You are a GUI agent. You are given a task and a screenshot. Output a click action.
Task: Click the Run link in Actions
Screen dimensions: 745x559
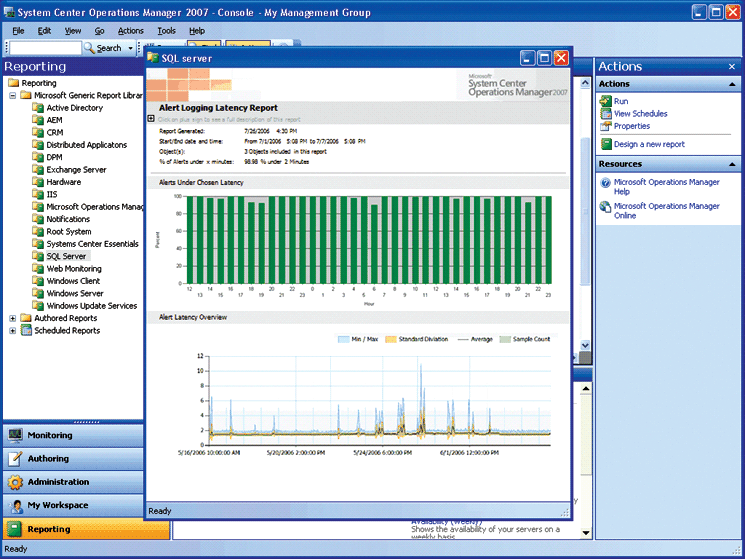621,101
